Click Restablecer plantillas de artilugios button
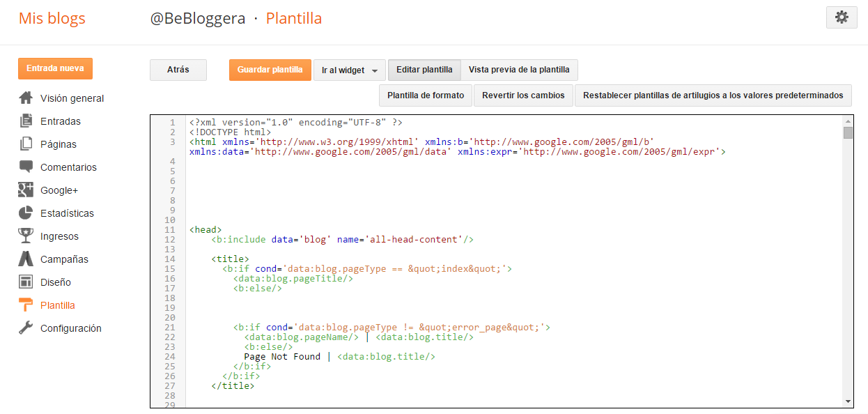Screen dimensions: 868x414 point(713,95)
